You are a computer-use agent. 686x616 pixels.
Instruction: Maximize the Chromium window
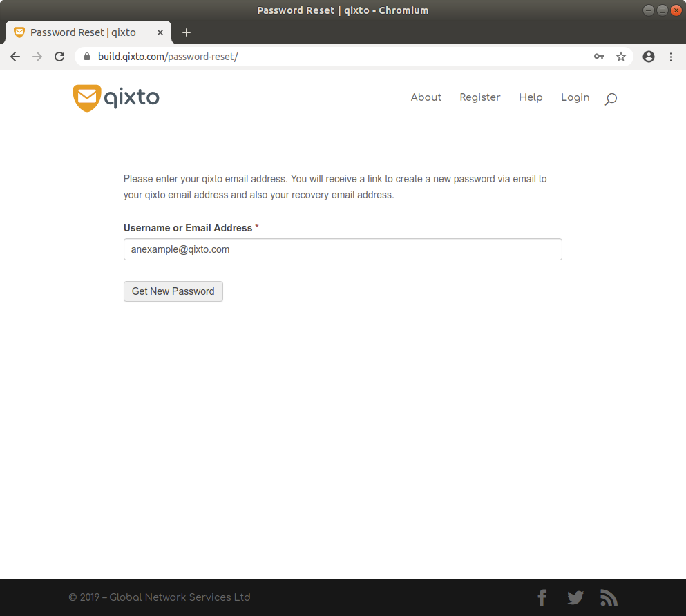(x=663, y=10)
